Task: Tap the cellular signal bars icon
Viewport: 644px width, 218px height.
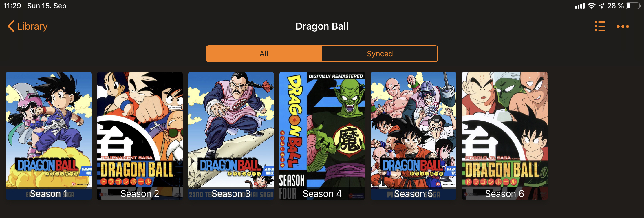Action: 580,6
